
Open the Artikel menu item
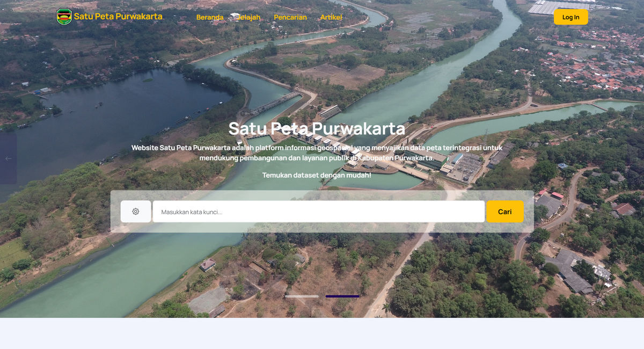tap(331, 17)
